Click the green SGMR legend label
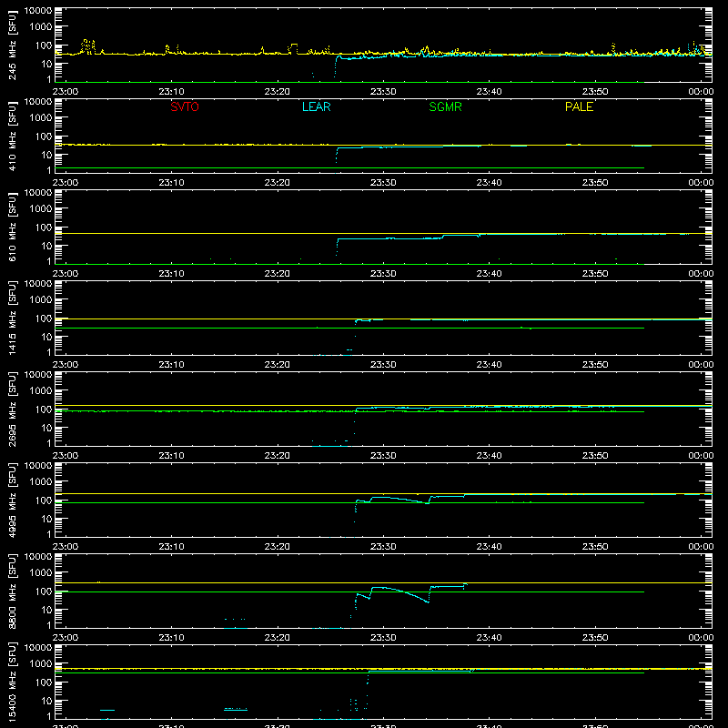The height and width of the screenshot is (728, 728). (x=445, y=106)
